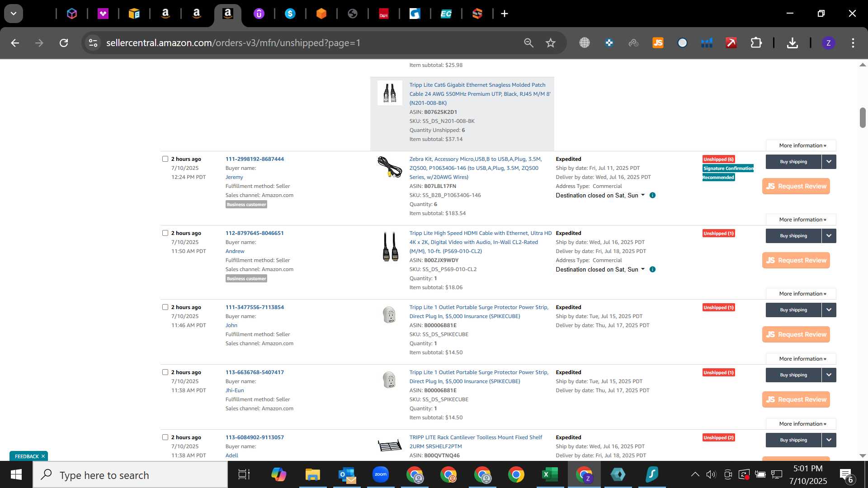The height and width of the screenshot is (488, 868).
Task: Expand More information for the Zebra Kit order
Action: coord(801,220)
